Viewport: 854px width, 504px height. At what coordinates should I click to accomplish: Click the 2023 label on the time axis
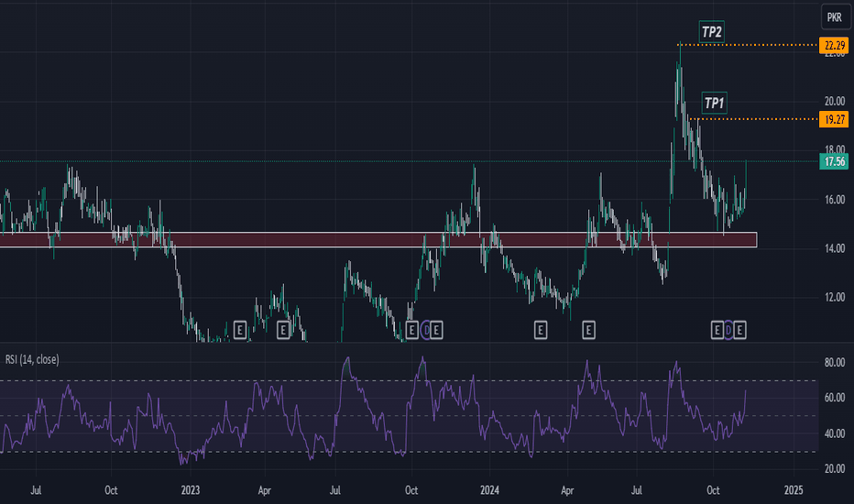(x=191, y=490)
